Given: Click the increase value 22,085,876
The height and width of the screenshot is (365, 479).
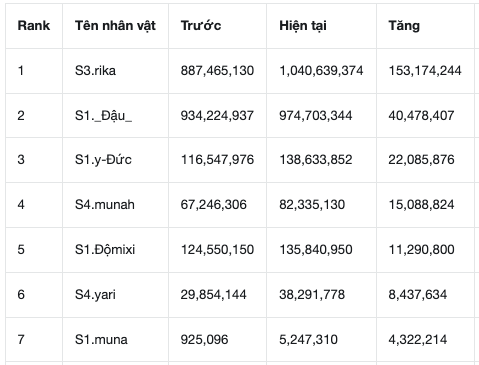Looking at the screenshot, I should [x=421, y=160].
